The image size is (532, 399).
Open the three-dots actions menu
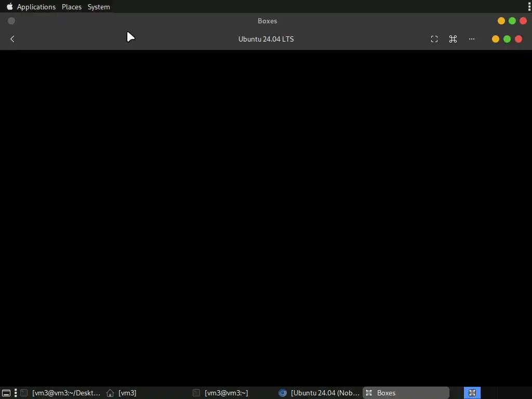click(472, 39)
